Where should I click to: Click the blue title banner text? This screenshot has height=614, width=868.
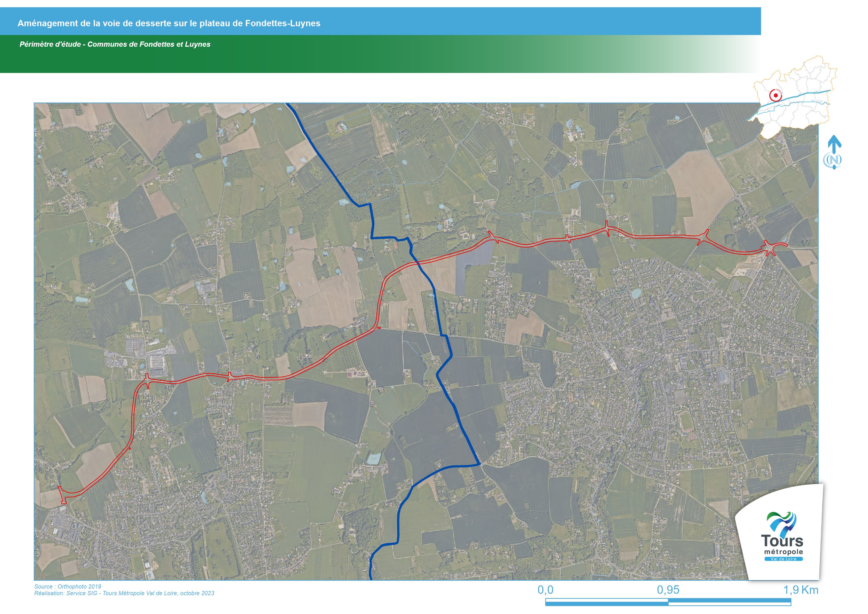(x=169, y=23)
